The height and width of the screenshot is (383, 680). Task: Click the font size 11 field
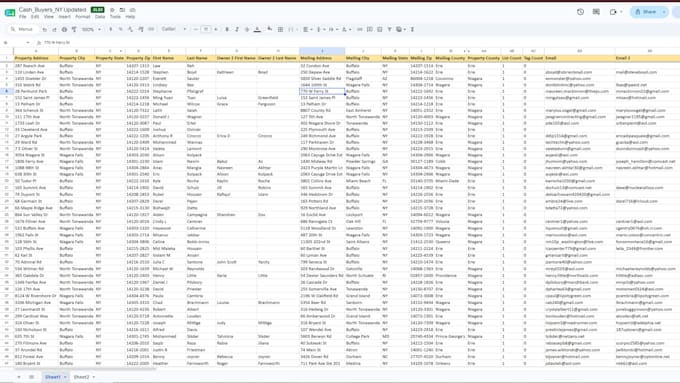206,29
